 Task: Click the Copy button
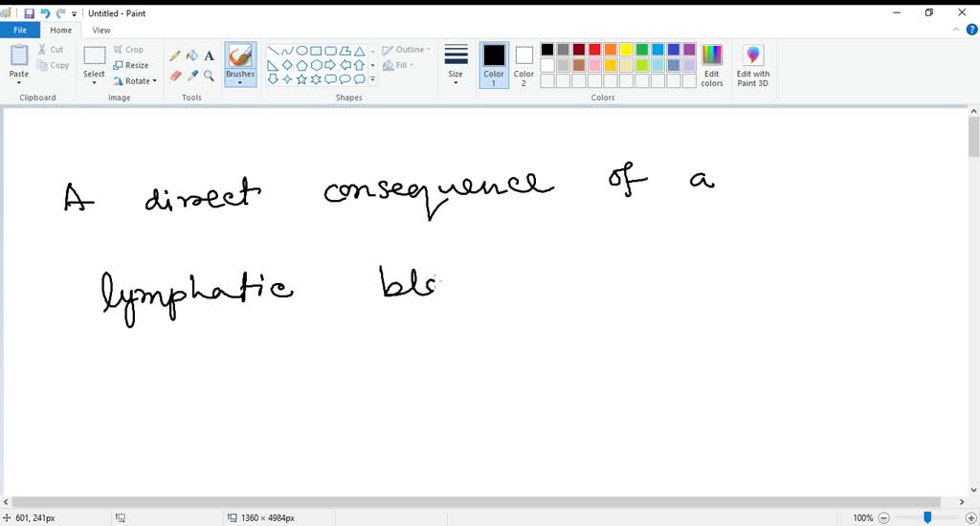[x=54, y=65]
